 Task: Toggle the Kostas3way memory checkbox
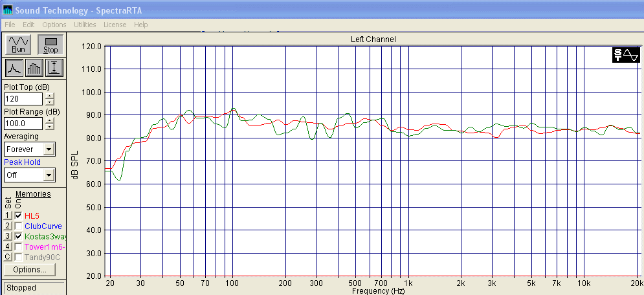[18, 236]
